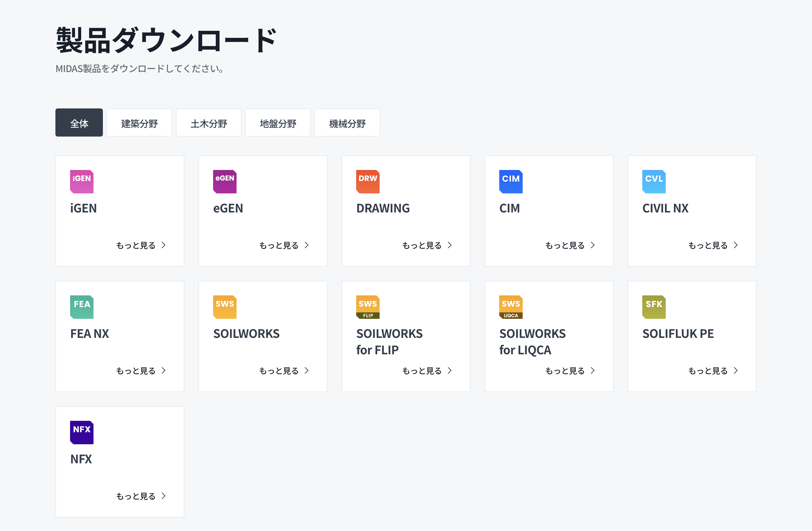Click もっと見る on the eGEN card
812x531 pixels.
click(x=284, y=245)
